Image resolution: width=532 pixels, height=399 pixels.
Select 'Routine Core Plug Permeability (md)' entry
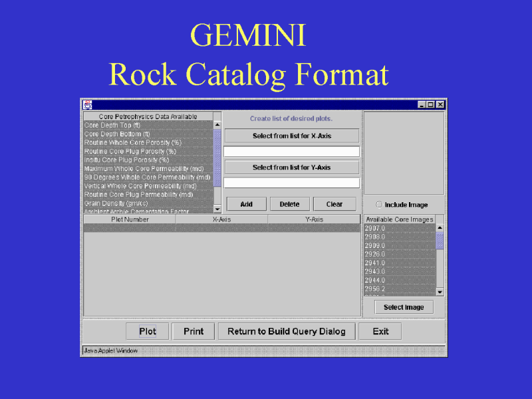coord(148,194)
